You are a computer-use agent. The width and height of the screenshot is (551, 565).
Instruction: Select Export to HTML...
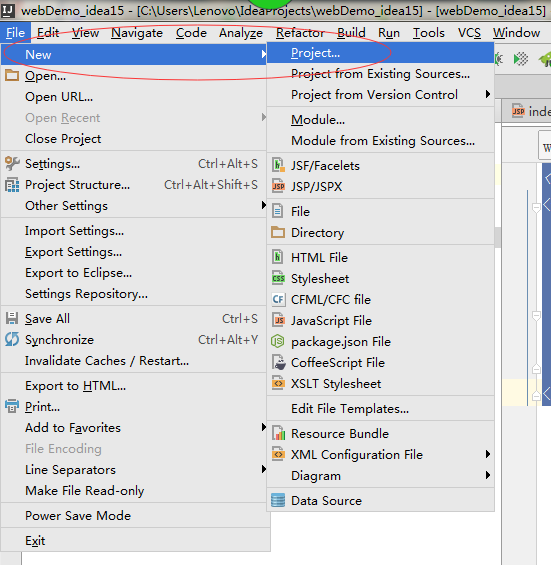coord(133,386)
